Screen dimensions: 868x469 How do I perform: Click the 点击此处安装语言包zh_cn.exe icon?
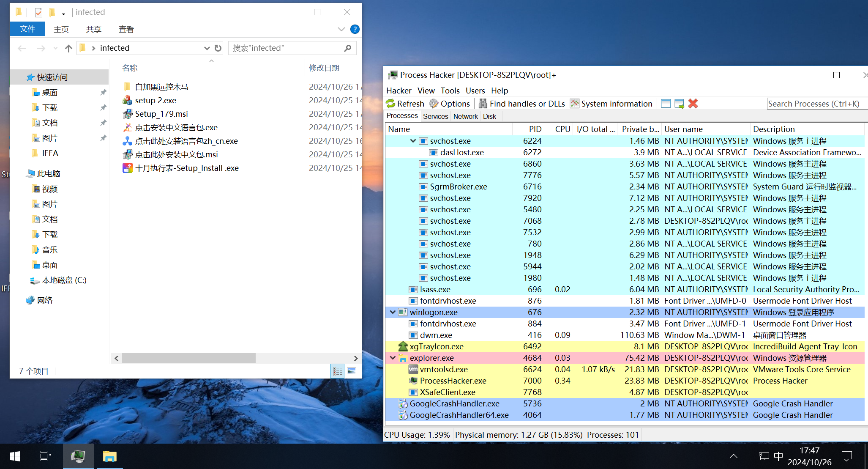point(127,141)
